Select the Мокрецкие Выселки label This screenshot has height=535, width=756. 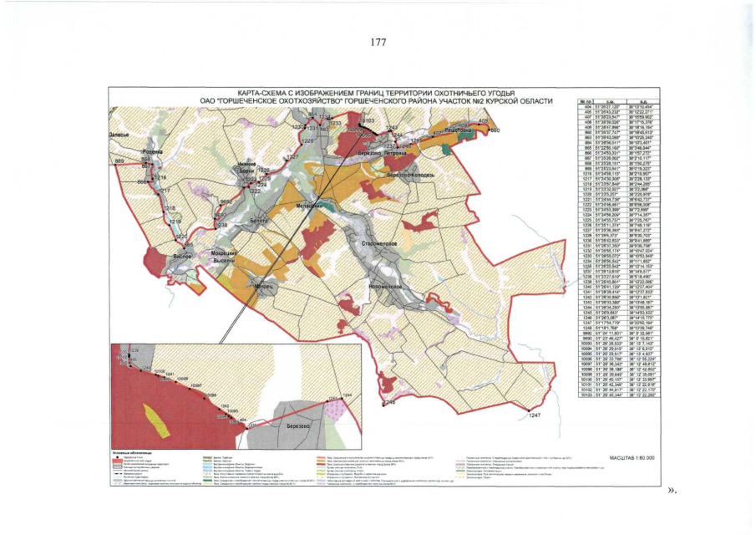click(x=225, y=255)
